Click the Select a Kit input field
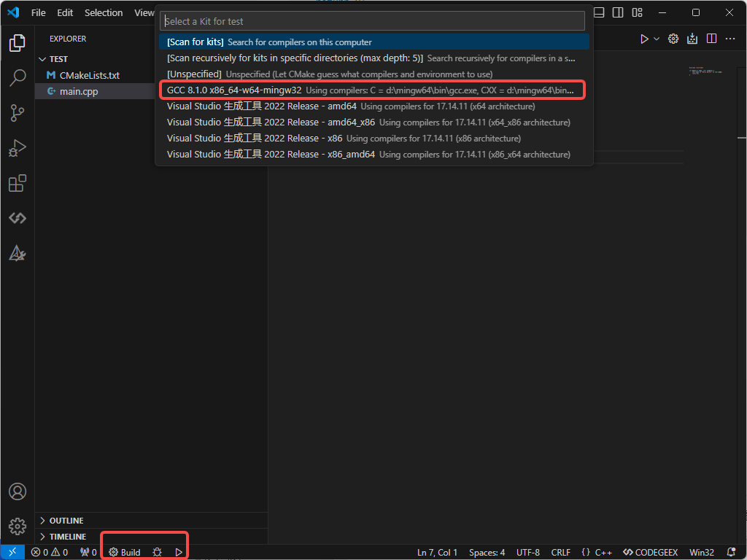Viewport: 747px width, 560px height. pyautogui.click(x=372, y=21)
